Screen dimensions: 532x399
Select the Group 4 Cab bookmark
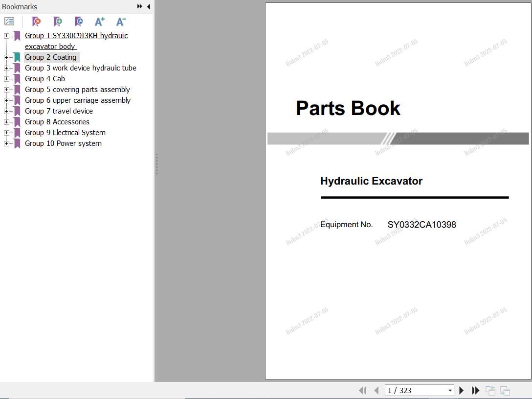click(x=44, y=78)
